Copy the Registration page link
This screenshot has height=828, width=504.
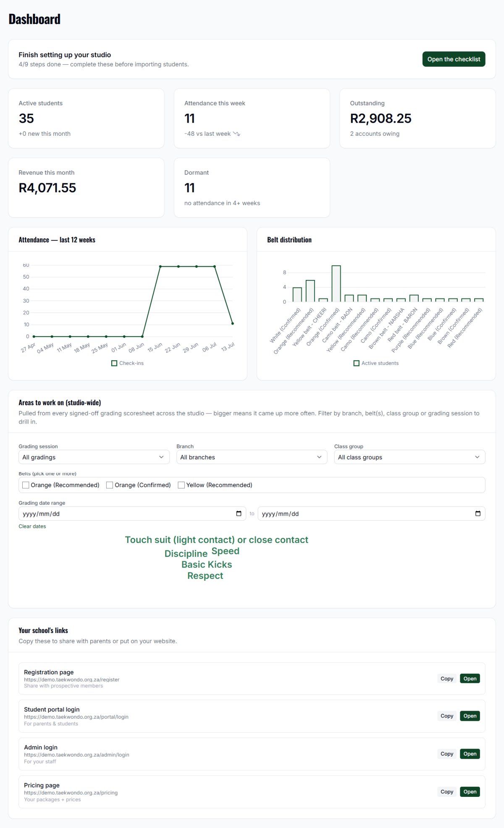pyautogui.click(x=447, y=678)
